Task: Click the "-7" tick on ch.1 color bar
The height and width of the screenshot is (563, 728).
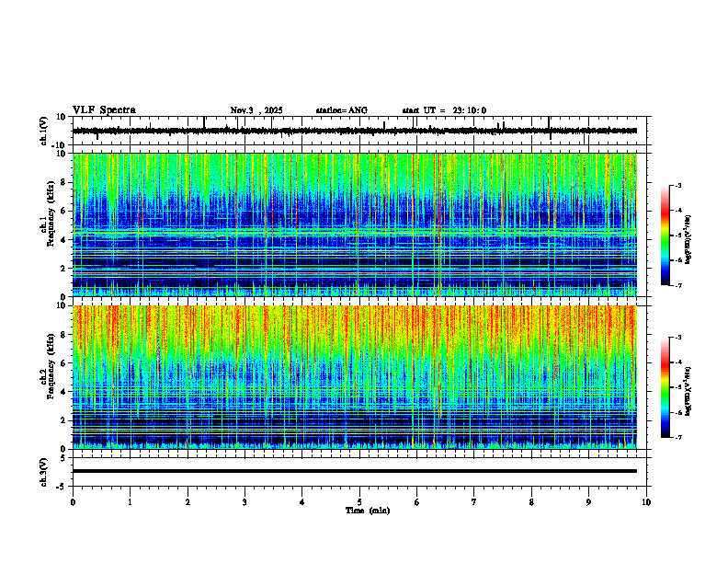Action: (x=677, y=285)
